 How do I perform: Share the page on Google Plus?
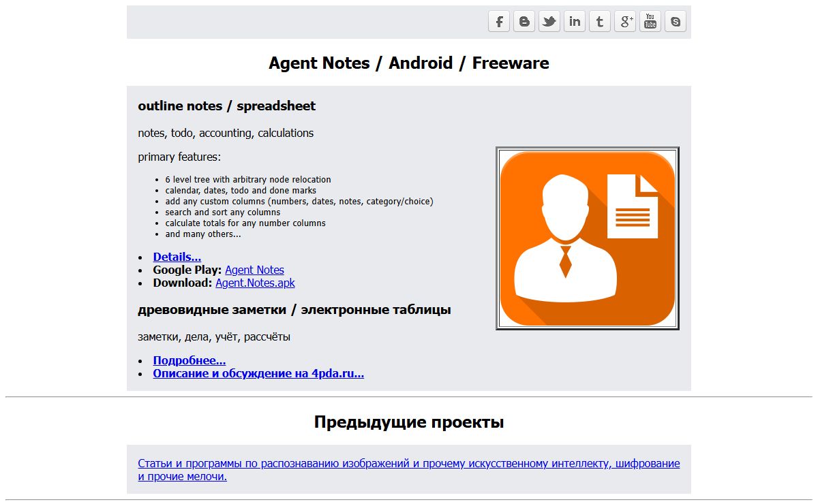pyautogui.click(x=625, y=21)
